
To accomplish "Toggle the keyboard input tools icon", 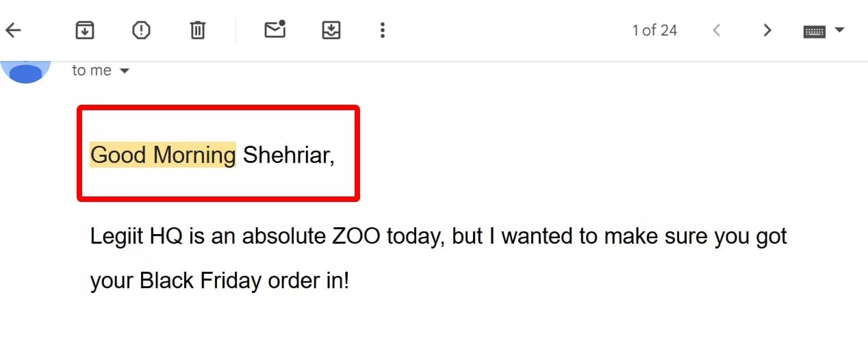I will coord(815,31).
